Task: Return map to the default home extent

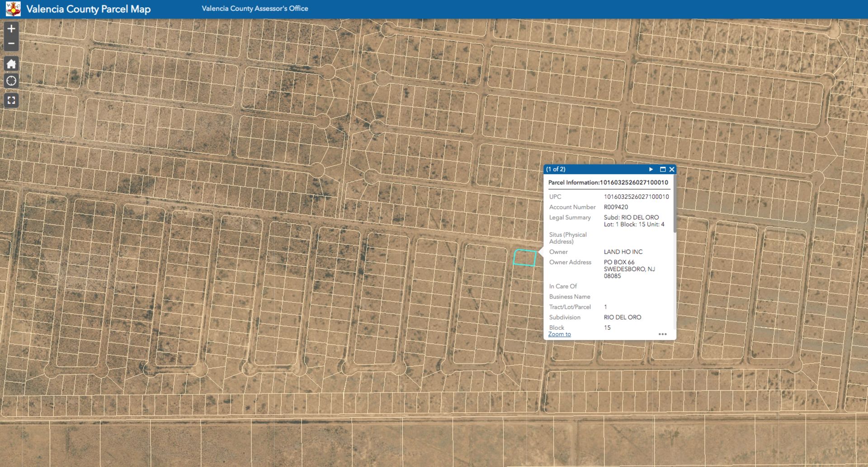Action: click(11, 64)
